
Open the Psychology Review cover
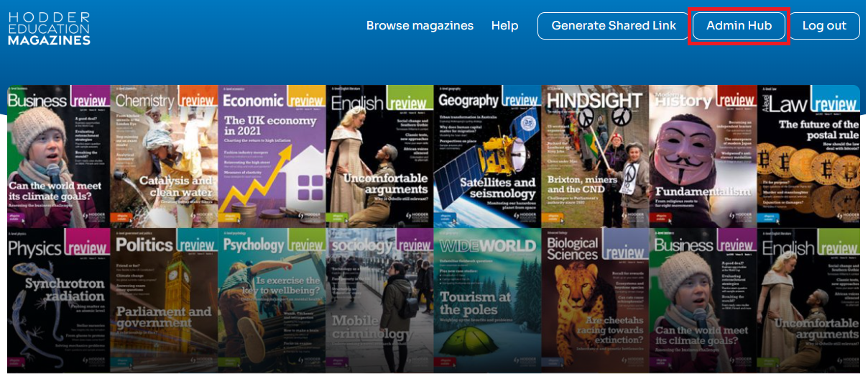point(272,301)
